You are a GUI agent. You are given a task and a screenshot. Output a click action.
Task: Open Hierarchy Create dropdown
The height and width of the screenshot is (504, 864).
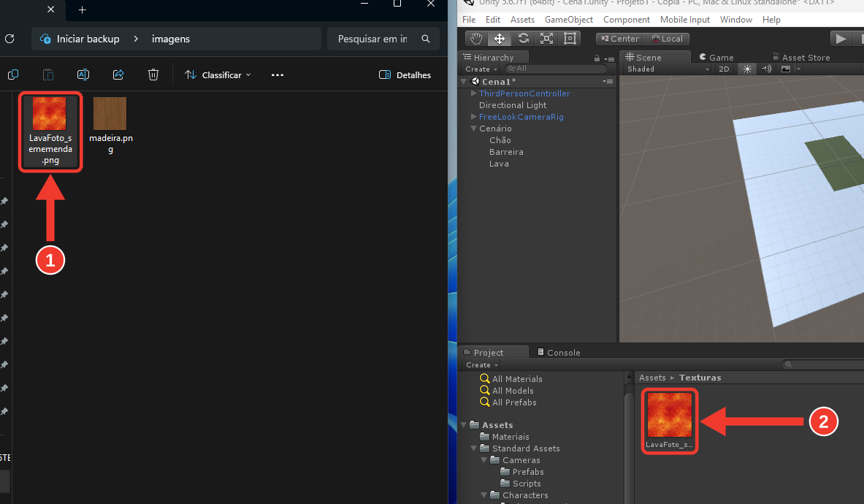pos(481,69)
